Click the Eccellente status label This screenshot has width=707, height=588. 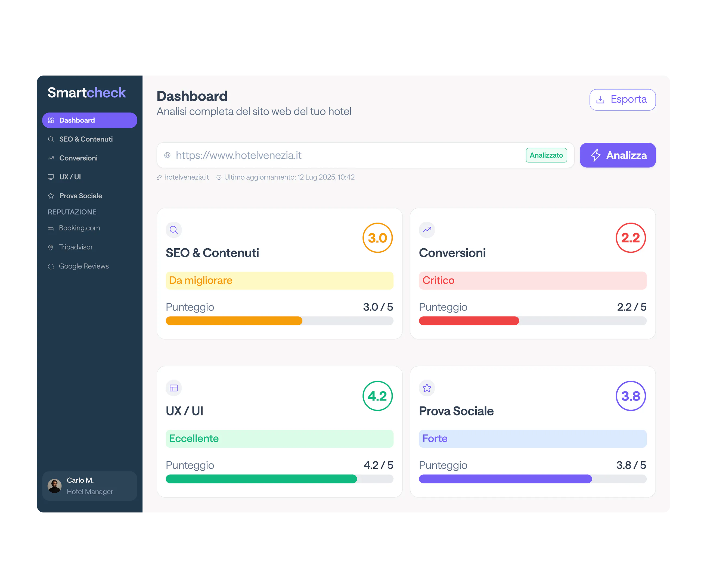pyautogui.click(x=280, y=439)
